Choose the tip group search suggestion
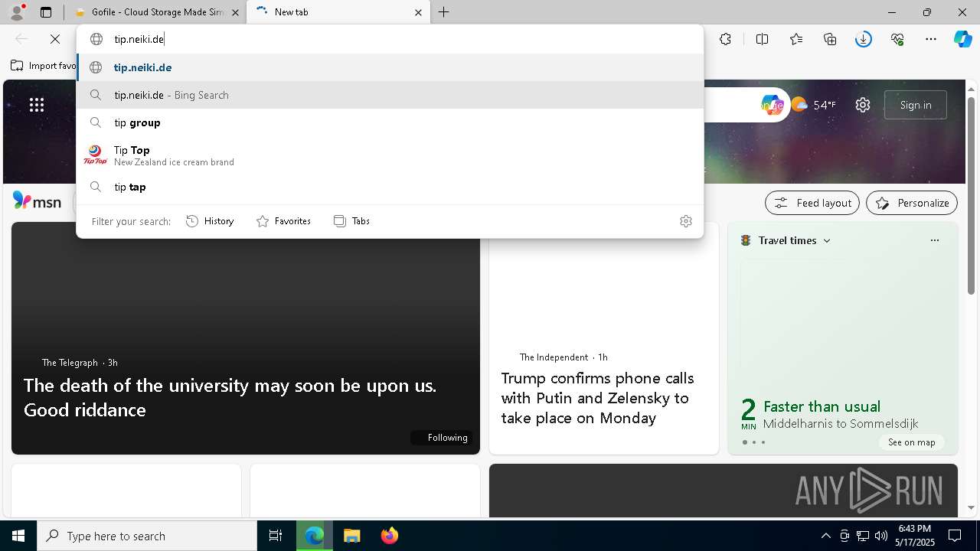 click(390, 122)
